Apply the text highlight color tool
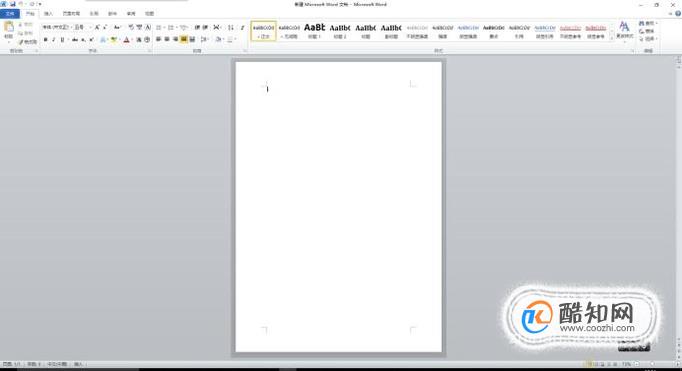 (114, 40)
